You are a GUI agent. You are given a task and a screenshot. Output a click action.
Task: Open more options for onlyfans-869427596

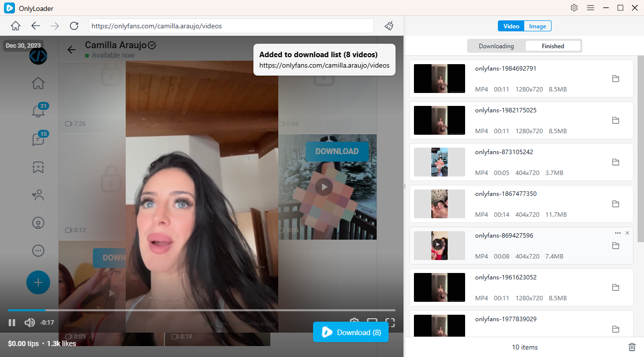618,233
